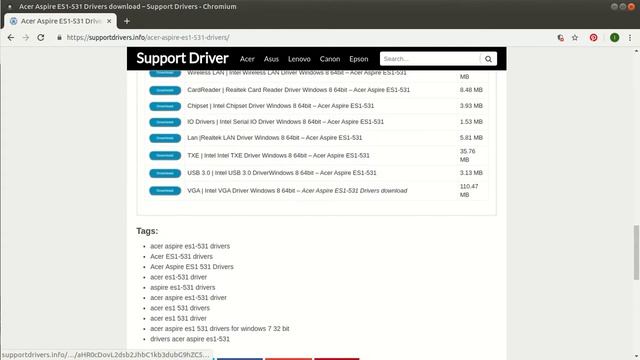The width and height of the screenshot is (640, 360).
Task: Open the Support Driver home logo
Action: coord(182,58)
